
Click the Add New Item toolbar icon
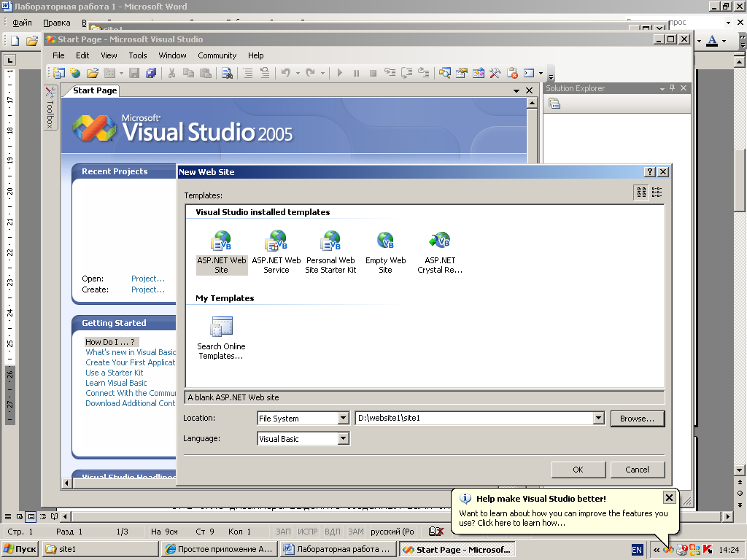tap(109, 73)
